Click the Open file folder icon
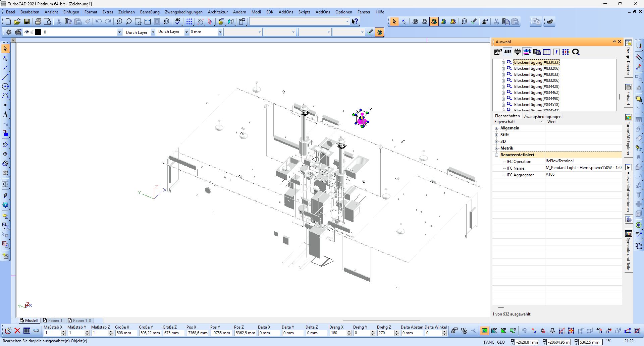 pos(17,21)
